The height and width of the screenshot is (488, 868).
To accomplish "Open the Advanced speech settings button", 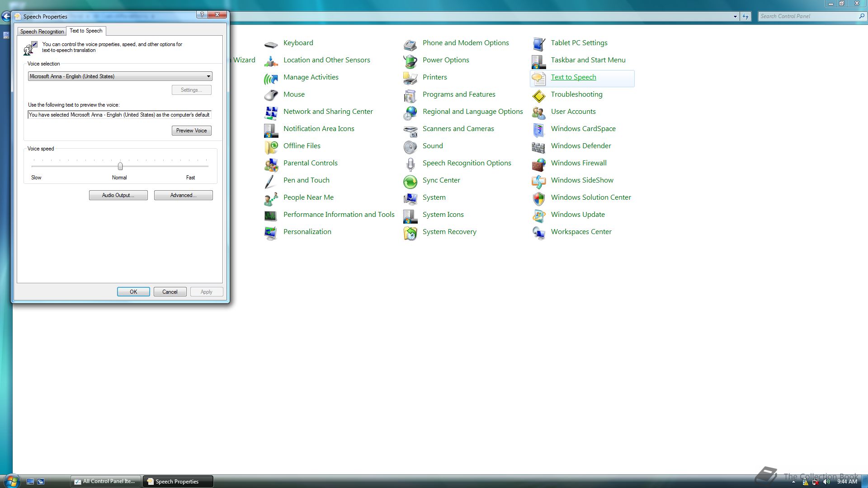I will (x=183, y=195).
